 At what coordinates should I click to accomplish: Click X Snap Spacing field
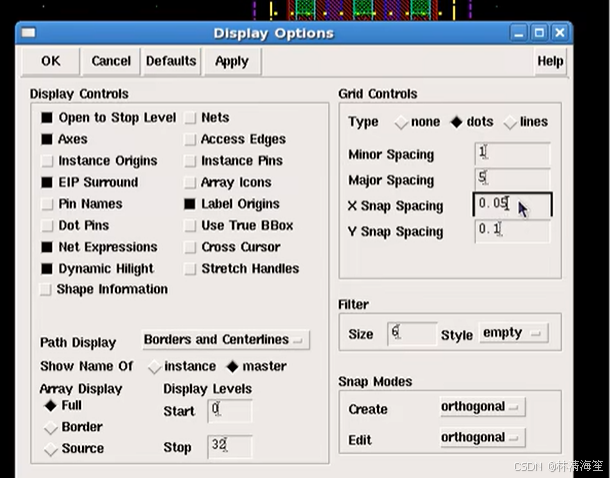click(x=512, y=204)
